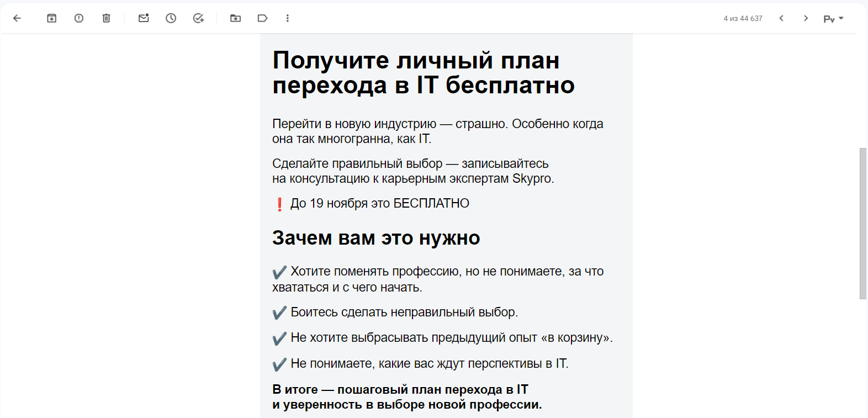Viewport: 868px width, 418px height.
Task: Open the three-dot more options menu
Action: [288, 18]
